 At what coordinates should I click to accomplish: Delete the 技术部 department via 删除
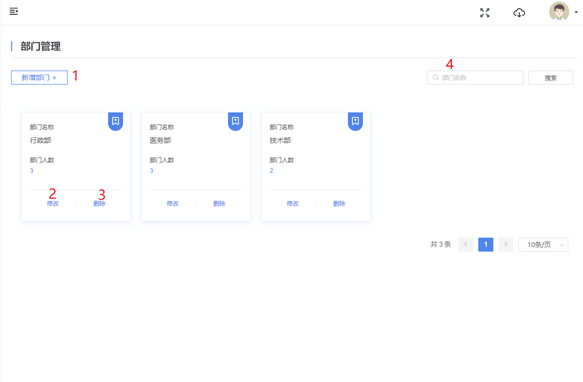[x=339, y=203]
